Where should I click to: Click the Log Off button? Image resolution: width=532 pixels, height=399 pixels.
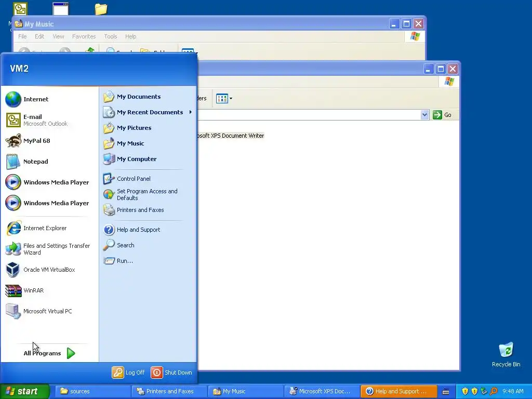click(x=128, y=373)
